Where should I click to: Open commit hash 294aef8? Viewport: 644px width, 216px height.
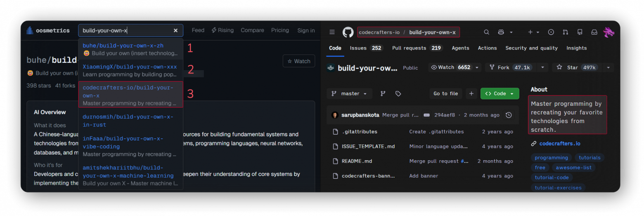(445, 115)
